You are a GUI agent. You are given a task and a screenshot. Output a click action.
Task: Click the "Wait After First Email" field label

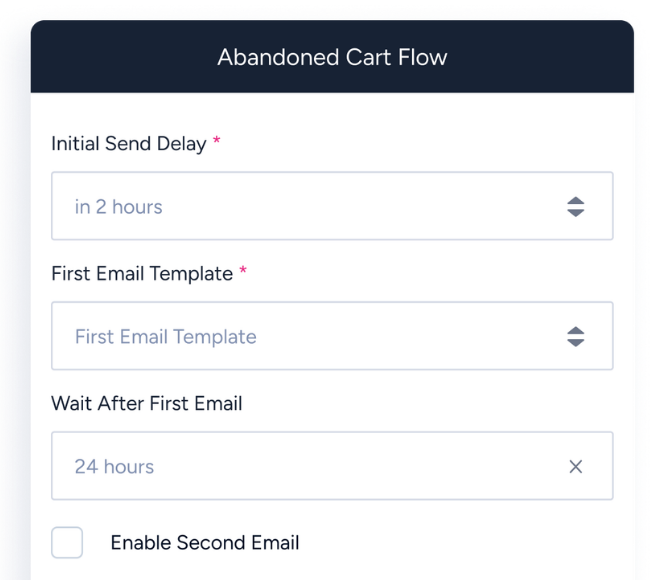click(147, 403)
